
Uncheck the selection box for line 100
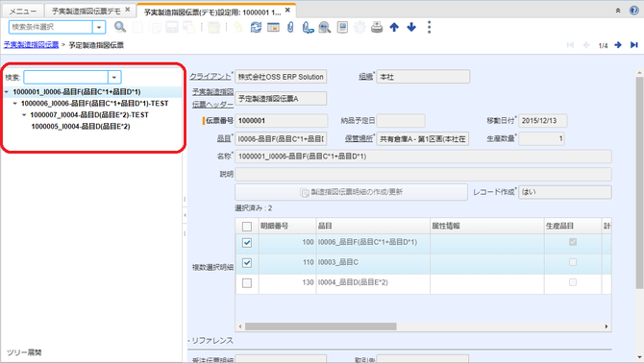[x=247, y=243]
